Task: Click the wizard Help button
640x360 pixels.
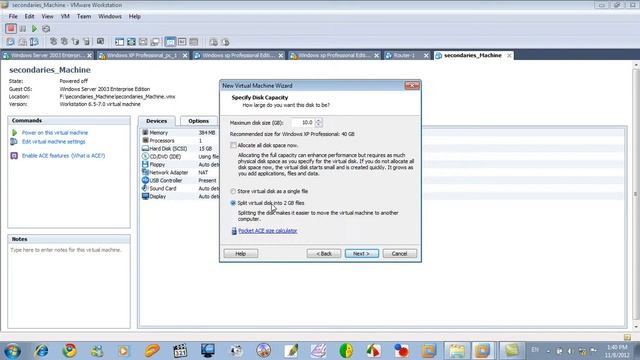Action: [x=241, y=253]
